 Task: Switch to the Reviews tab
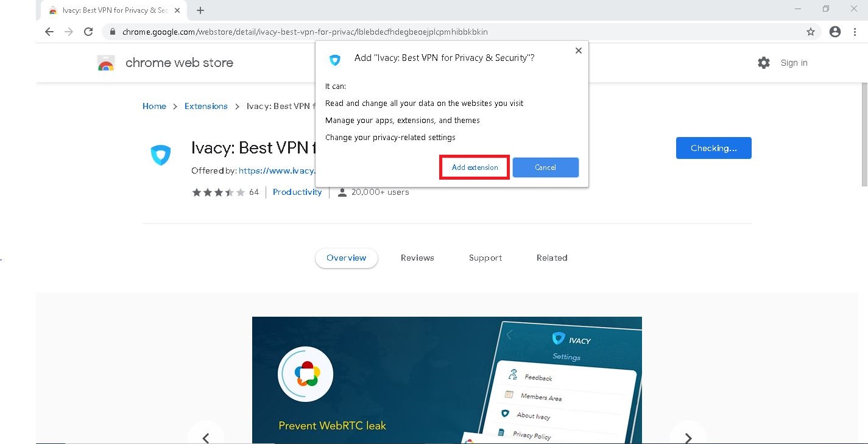pyautogui.click(x=417, y=258)
